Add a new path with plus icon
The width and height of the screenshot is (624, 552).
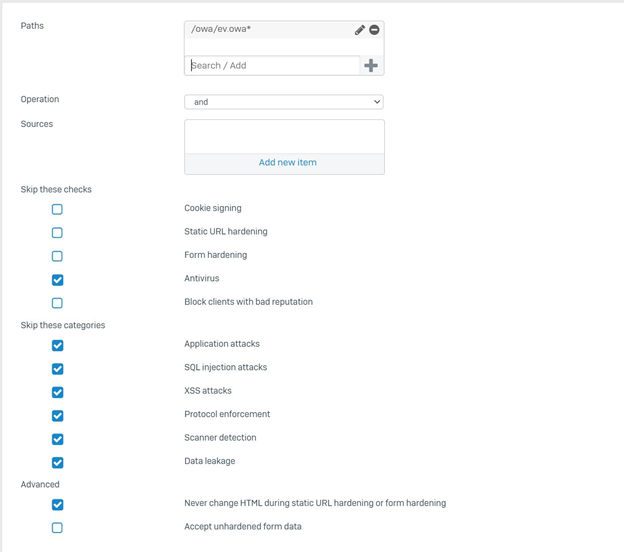pos(371,66)
